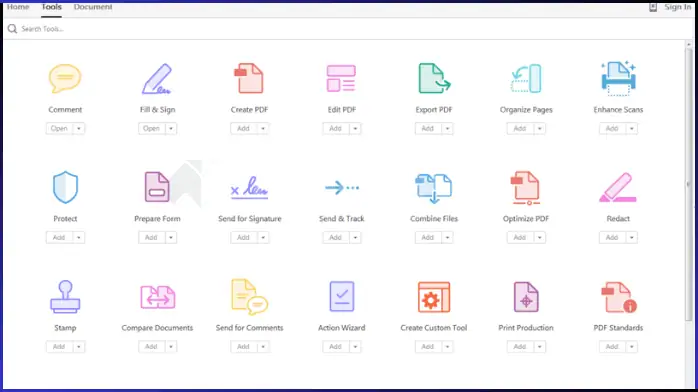Click Add button under Optimize PDF
The height and width of the screenshot is (392, 698).
tap(520, 238)
